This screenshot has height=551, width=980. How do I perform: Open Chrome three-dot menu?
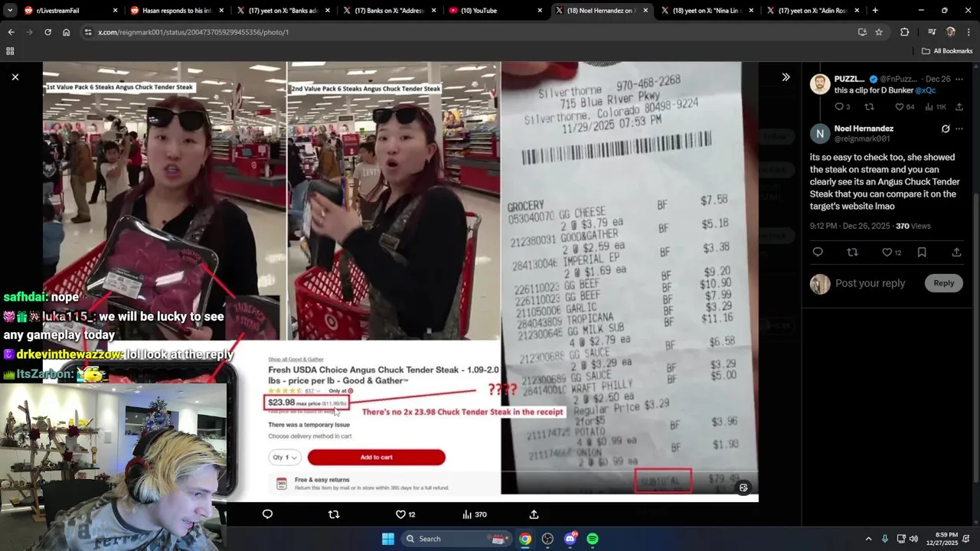[x=969, y=32]
